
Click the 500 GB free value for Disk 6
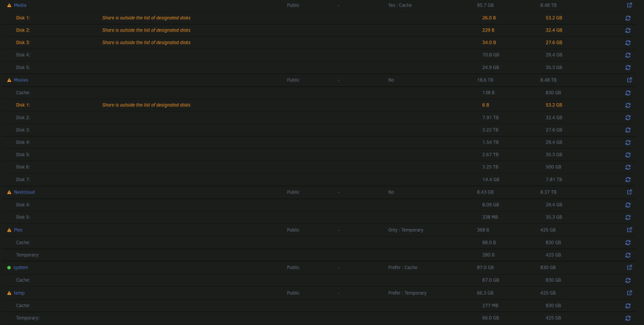pyautogui.click(x=553, y=167)
